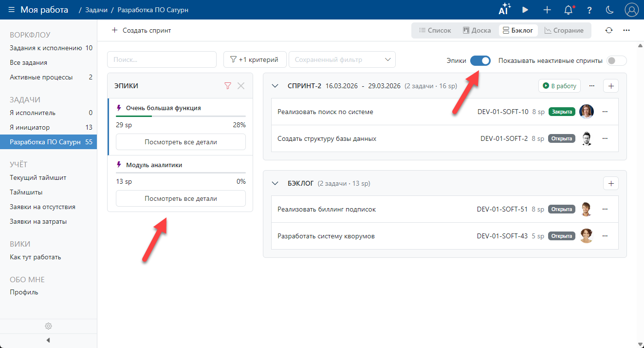Collapse the БЭКЛОГ section

(x=275, y=183)
